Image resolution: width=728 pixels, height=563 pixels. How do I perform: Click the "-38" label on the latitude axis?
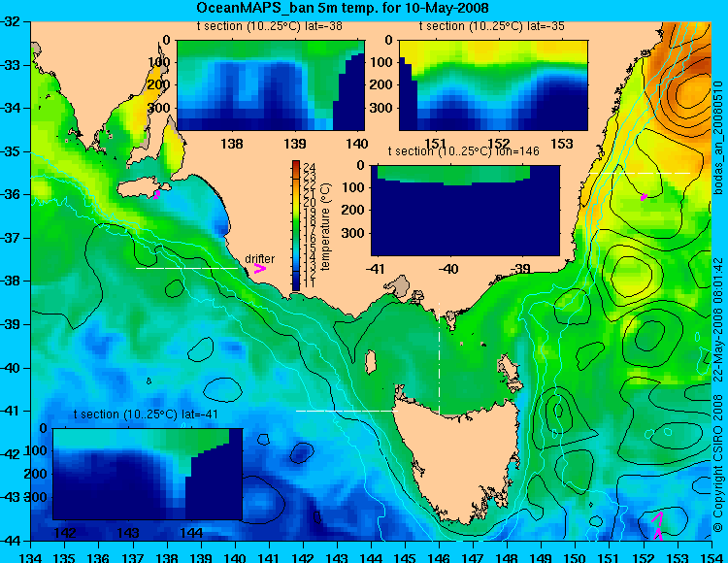[10, 281]
